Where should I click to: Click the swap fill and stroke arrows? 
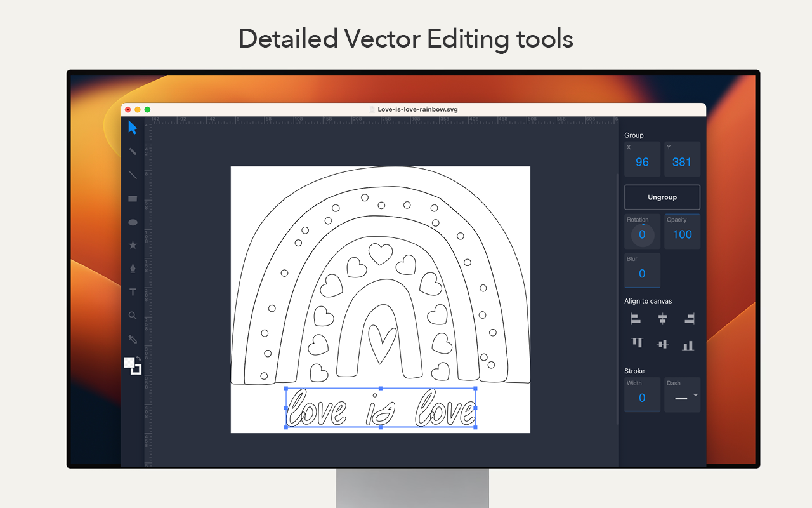(x=139, y=359)
